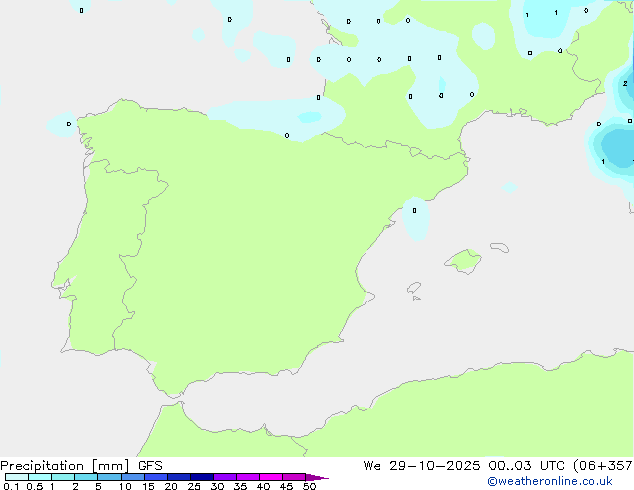The height and width of the screenshot is (490, 634).
Task: Pick the legend swatch between 40 and 45
Action: pyautogui.click(x=271, y=477)
